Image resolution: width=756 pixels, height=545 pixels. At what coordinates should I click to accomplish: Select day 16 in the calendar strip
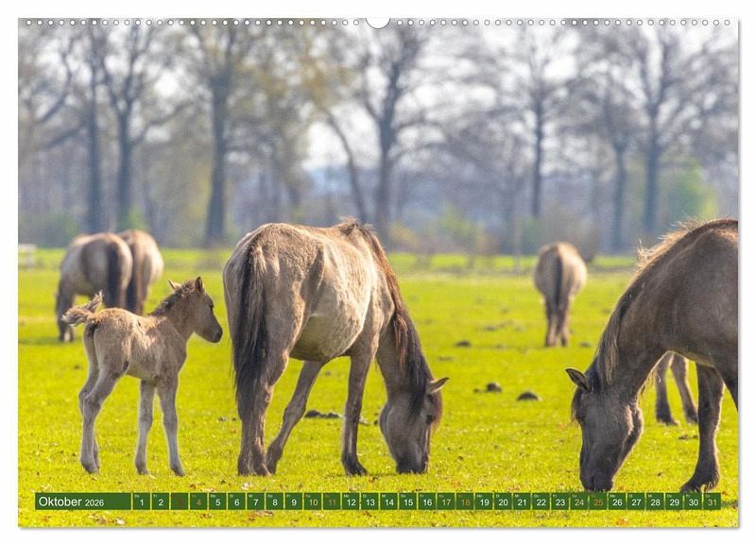pyautogui.click(x=427, y=502)
